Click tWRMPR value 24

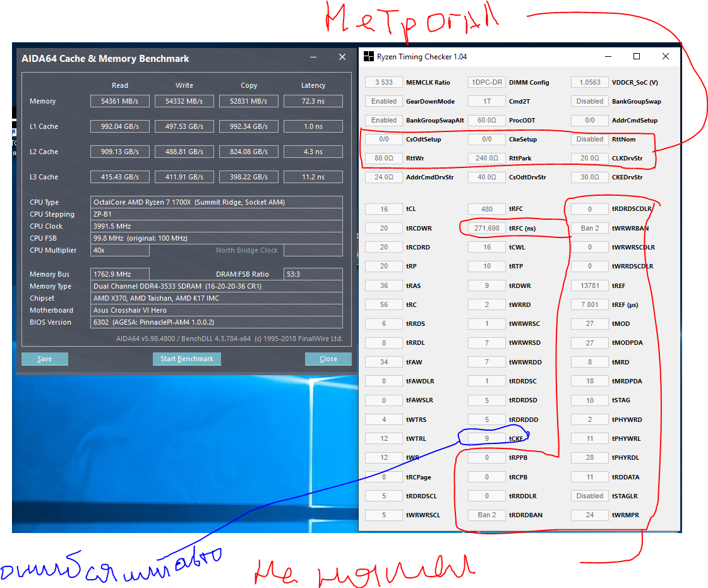pos(590,515)
